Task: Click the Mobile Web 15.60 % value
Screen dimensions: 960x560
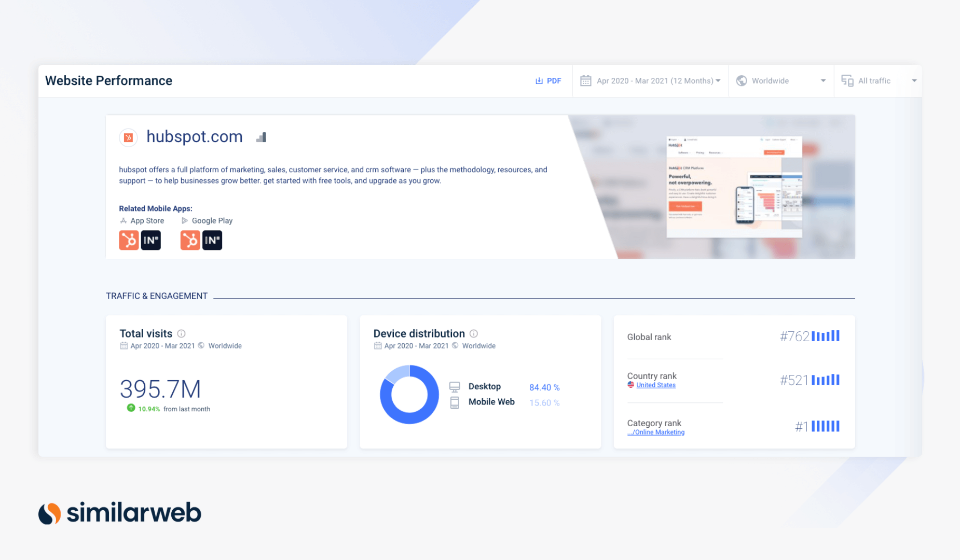Action: click(x=544, y=403)
